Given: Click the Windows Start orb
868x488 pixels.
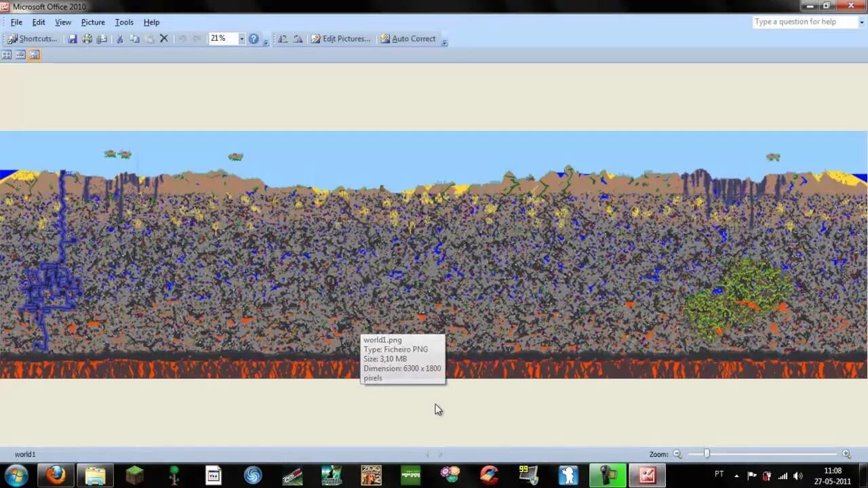Looking at the screenshot, I should [x=17, y=475].
